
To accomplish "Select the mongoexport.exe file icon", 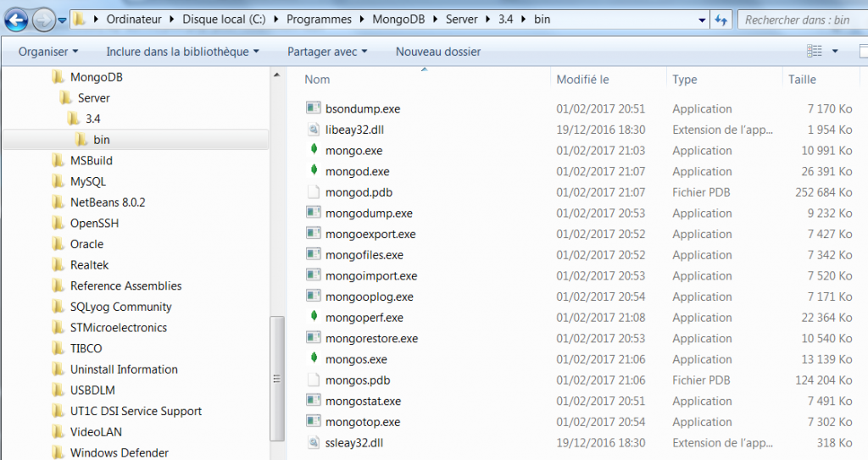I will coord(314,233).
